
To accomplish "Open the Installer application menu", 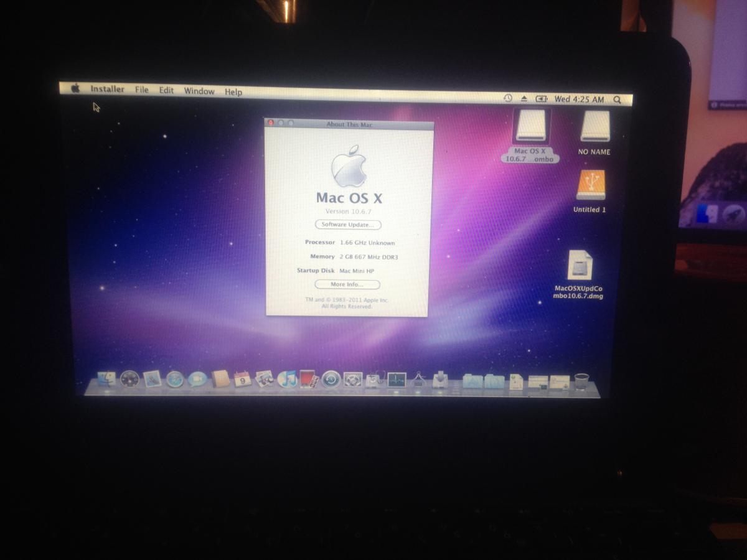I will (x=107, y=89).
